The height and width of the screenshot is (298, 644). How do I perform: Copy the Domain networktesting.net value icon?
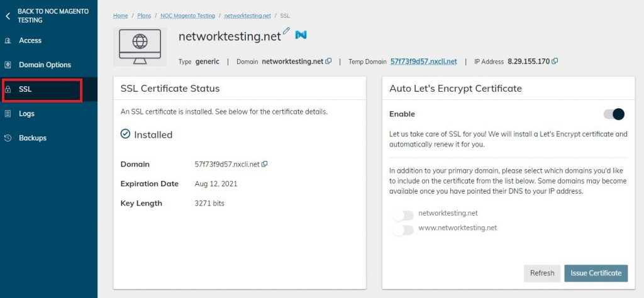[x=328, y=62]
